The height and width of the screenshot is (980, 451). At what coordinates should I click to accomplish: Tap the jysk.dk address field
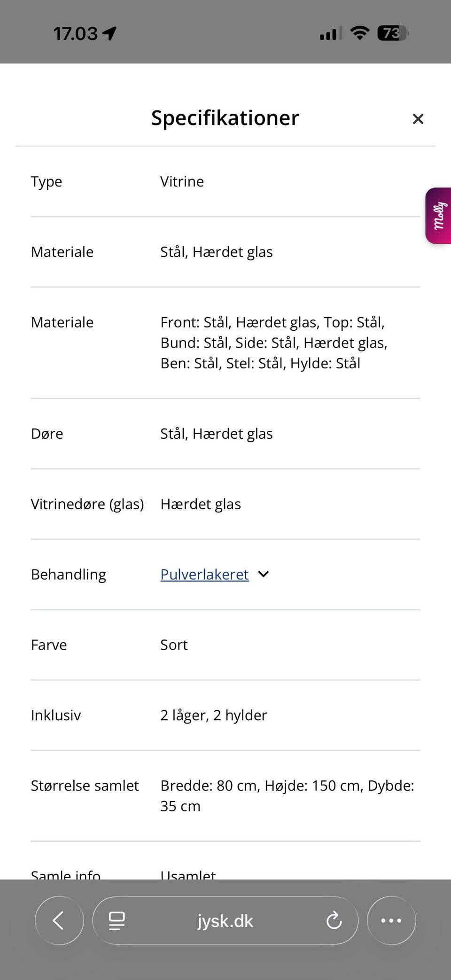(225, 920)
